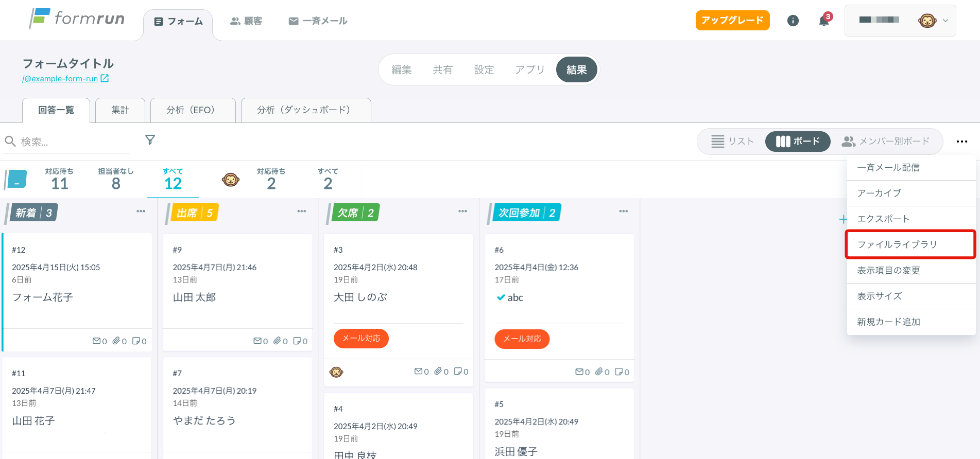Open the filter funnel icon
The width and height of the screenshot is (980, 459).
point(150,140)
